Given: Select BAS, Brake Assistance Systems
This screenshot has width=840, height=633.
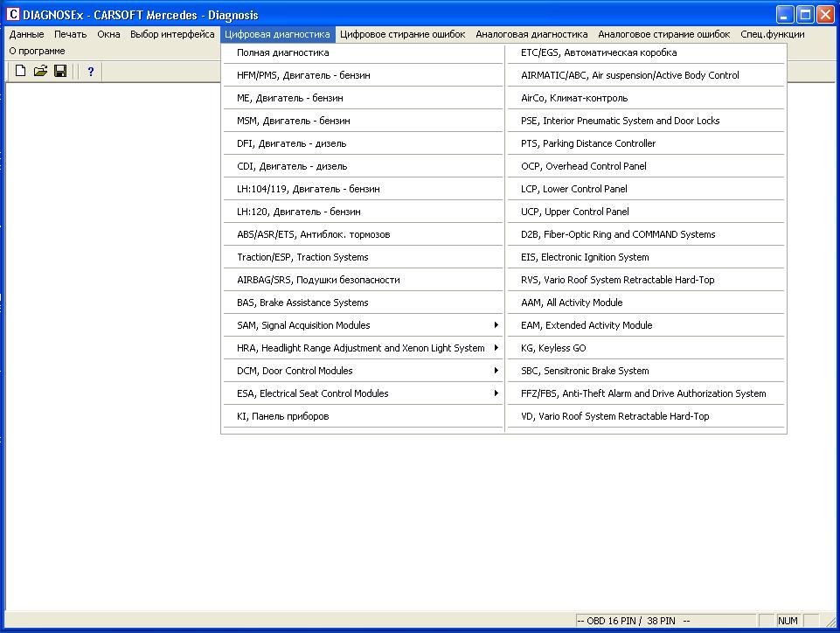Looking at the screenshot, I should click(363, 303).
